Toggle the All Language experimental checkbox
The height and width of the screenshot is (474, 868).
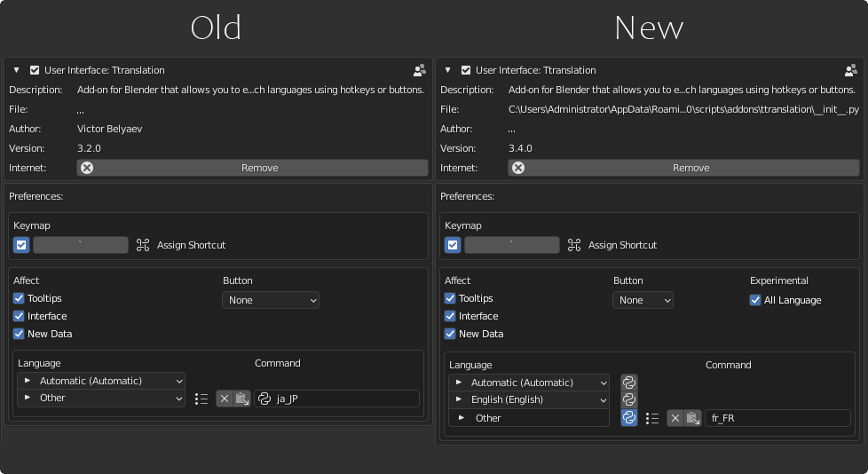756,300
